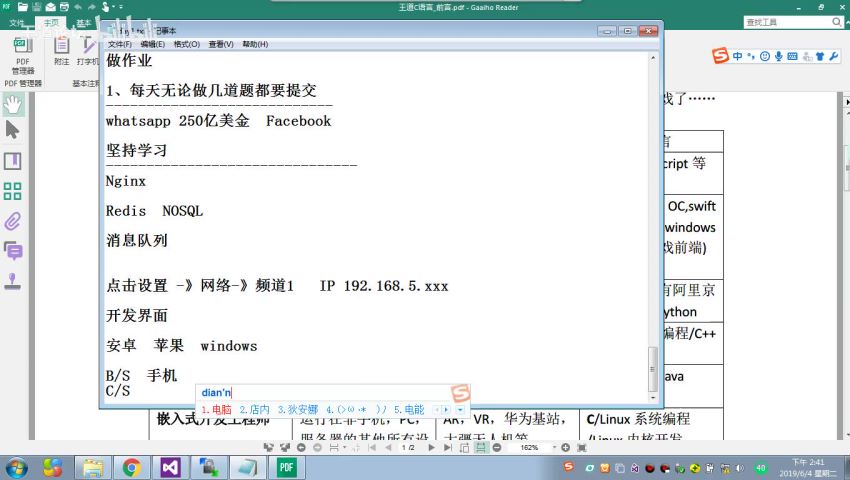Screen dimensions: 850x480
Task: Choose IME candidate 3 狄安娜
Action: click(298, 409)
